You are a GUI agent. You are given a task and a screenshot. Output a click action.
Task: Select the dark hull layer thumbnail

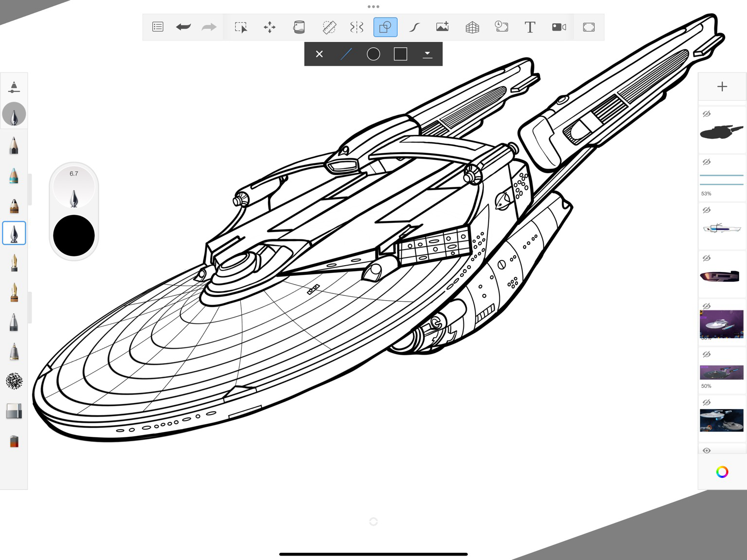[x=722, y=276]
